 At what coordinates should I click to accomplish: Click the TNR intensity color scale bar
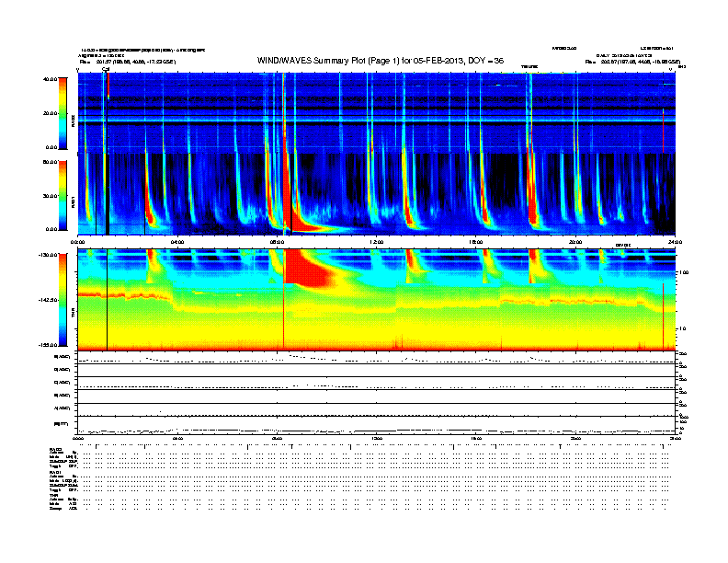point(63,300)
